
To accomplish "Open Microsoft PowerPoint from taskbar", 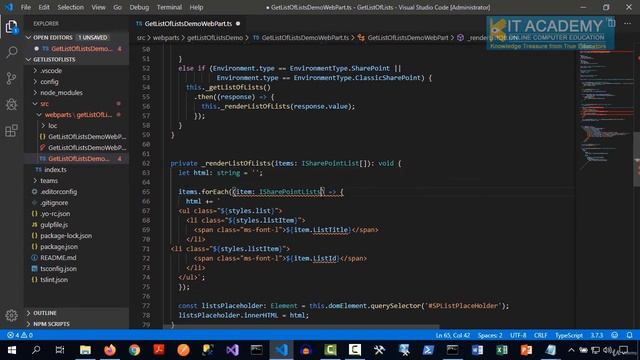I will click(x=526, y=350).
